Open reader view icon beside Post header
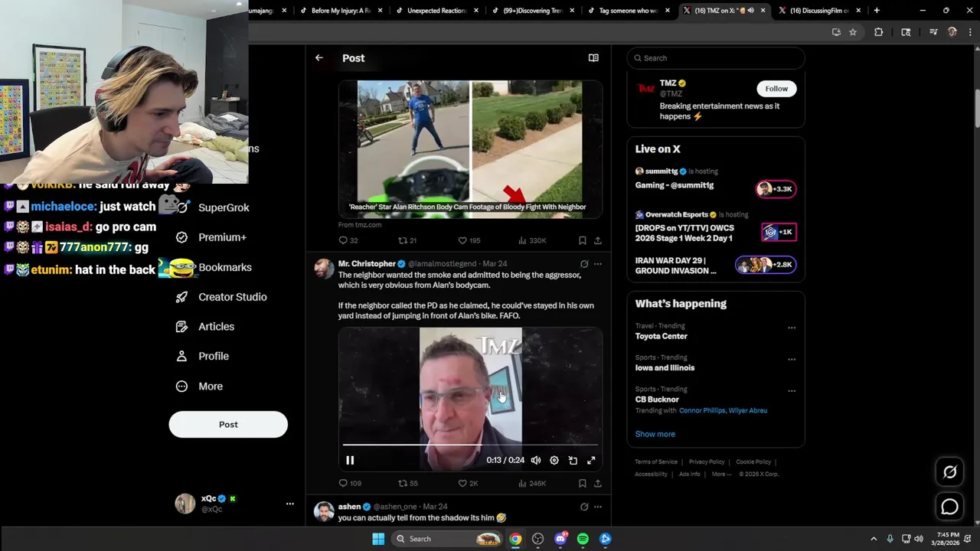980x551 pixels. (593, 58)
